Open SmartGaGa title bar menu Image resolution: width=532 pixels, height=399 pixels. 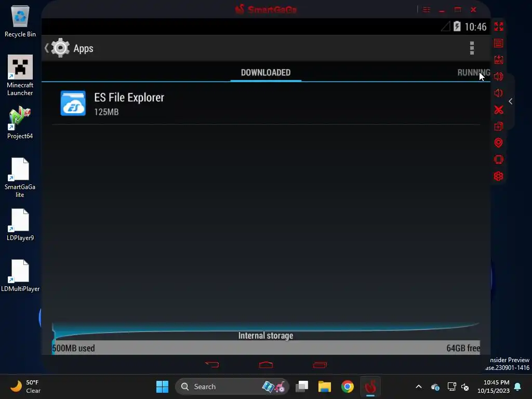[x=427, y=9]
